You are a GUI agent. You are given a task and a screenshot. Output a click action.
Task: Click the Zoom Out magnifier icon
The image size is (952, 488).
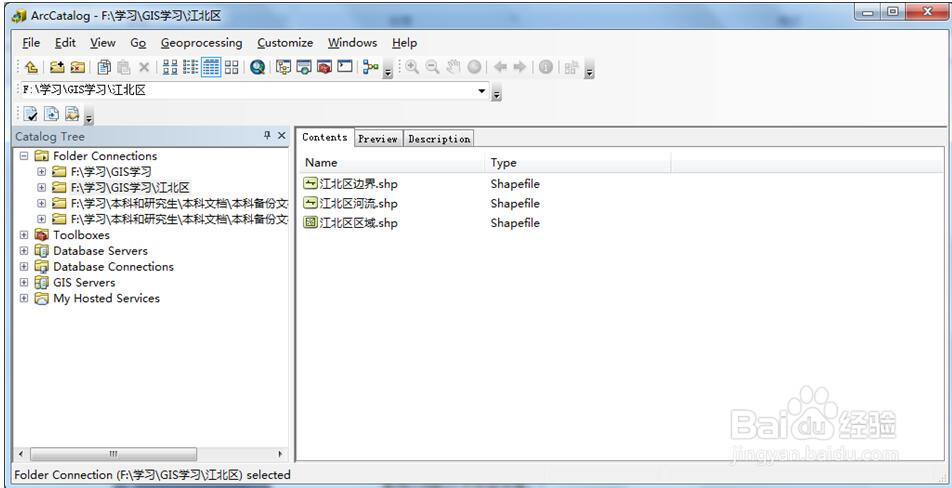[432, 67]
